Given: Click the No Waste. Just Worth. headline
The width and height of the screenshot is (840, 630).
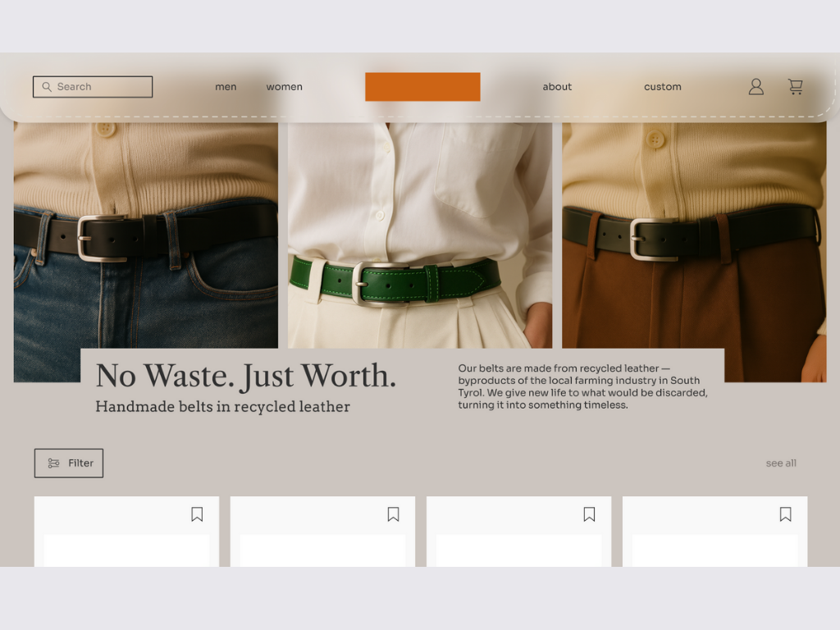Looking at the screenshot, I should tap(246, 376).
